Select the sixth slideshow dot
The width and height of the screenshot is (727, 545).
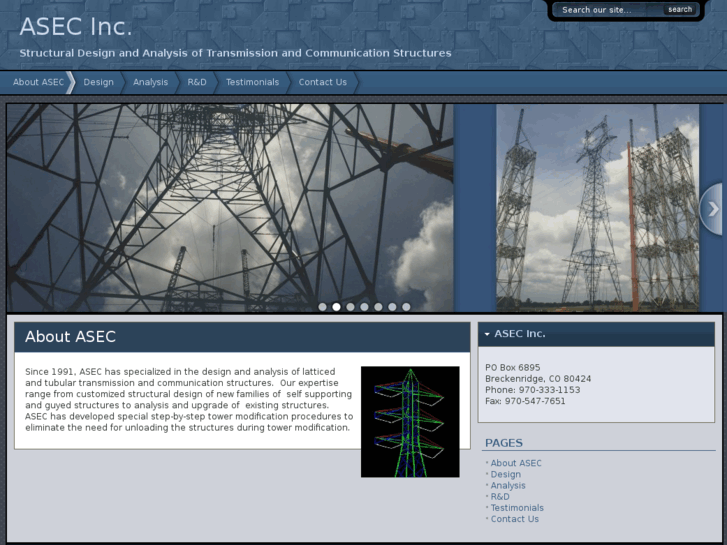tap(392, 307)
